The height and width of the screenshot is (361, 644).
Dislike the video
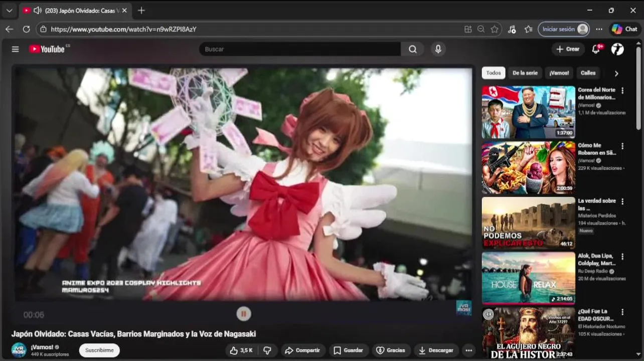tap(267, 350)
